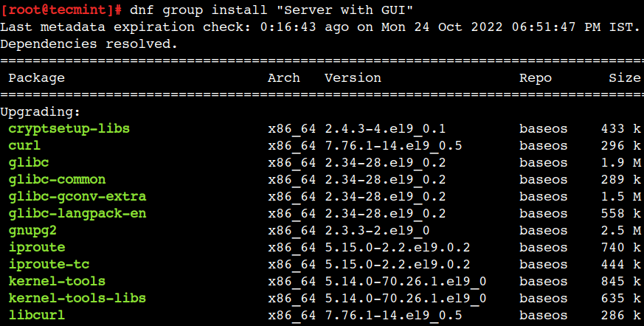Click the cryptsetup-libs package name
Screen dimensions: 644x326
coord(69,129)
